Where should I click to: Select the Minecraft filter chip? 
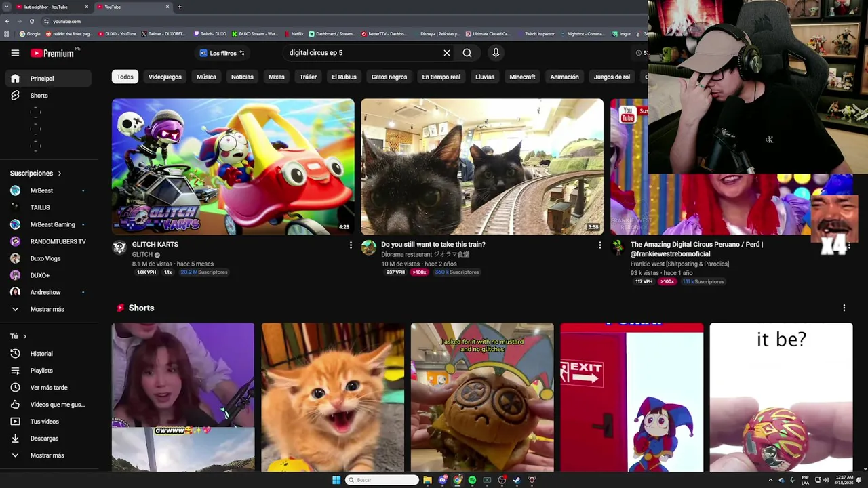point(522,77)
